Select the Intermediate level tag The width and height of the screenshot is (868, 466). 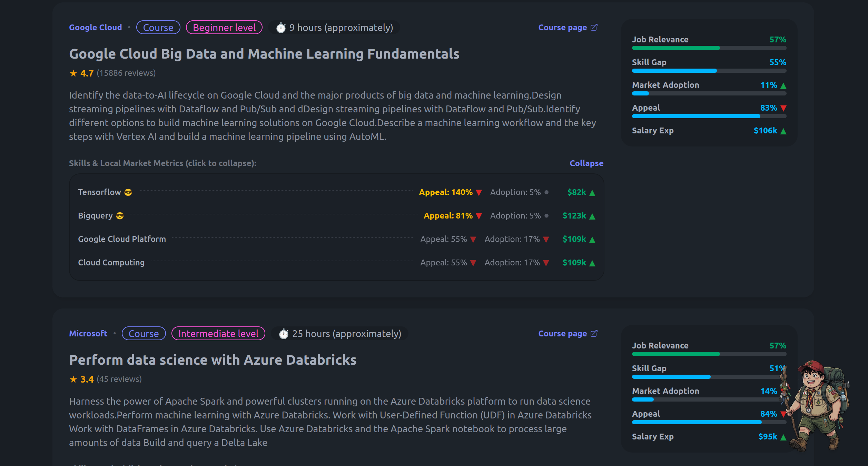(x=218, y=334)
